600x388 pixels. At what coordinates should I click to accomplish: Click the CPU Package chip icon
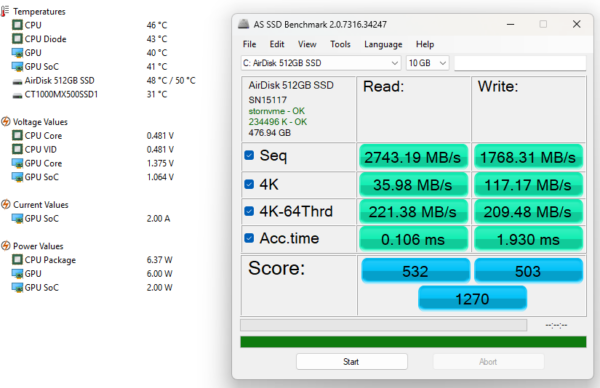(x=17, y=259)
